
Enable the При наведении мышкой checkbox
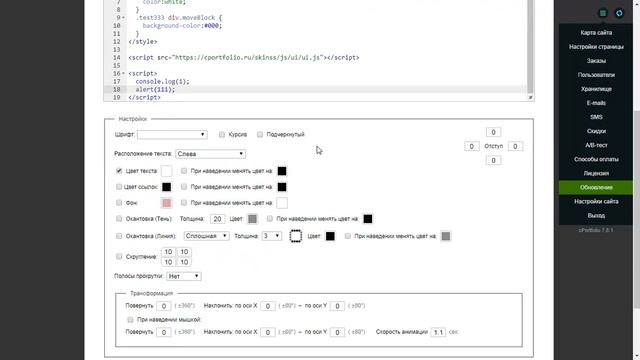130,319
